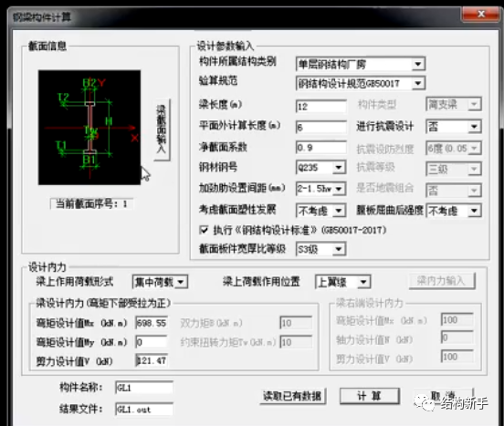Screen dimensions: 504x426
Task: Click the vertical 梁截面输入 button
Action: (x=162, y=130)
